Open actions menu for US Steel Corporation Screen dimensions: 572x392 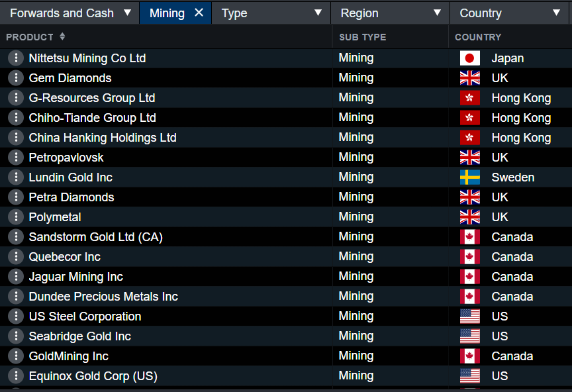[15, 317]
